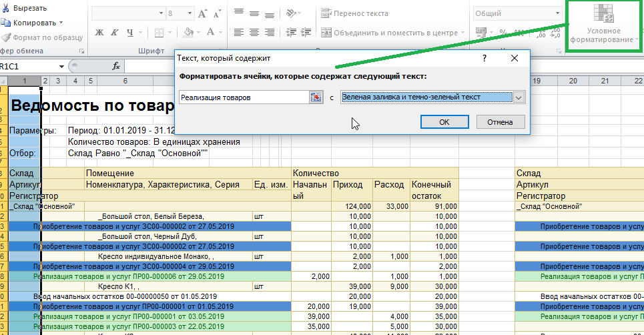This screenshot has width=644, height=335.
Task: Expand the format style dropdown in dialog
Action: (x=519, y=97)
